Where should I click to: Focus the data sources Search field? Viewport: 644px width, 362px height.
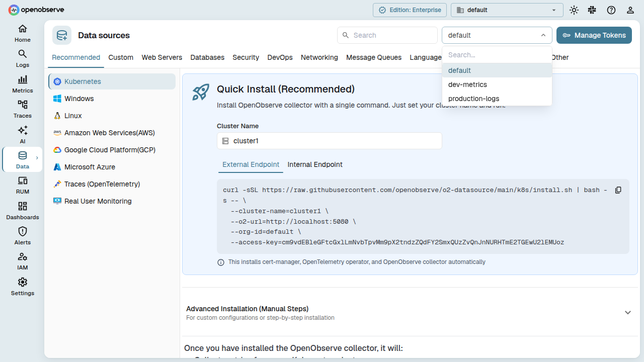(387, 35)
